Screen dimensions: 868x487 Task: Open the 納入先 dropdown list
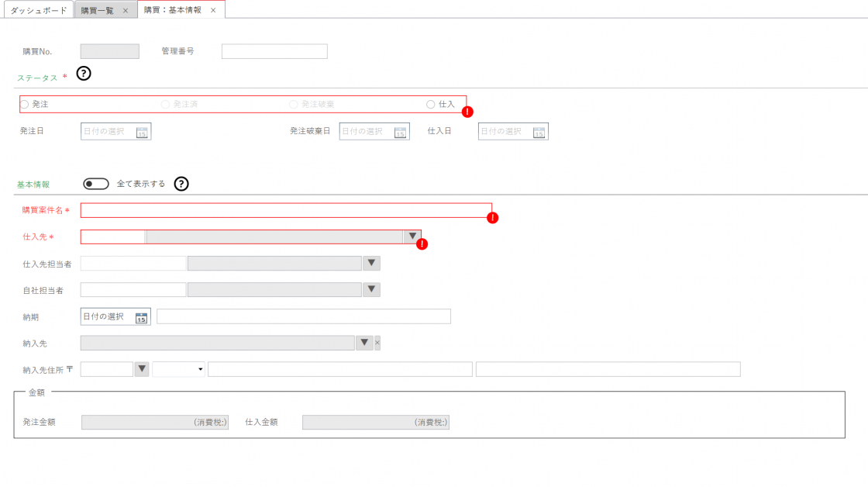[364, 343]
